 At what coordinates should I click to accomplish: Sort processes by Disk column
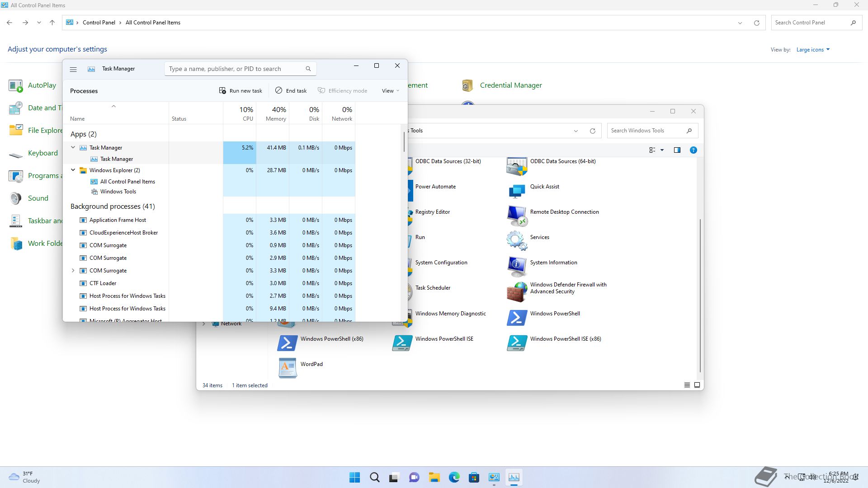(306, 113)
